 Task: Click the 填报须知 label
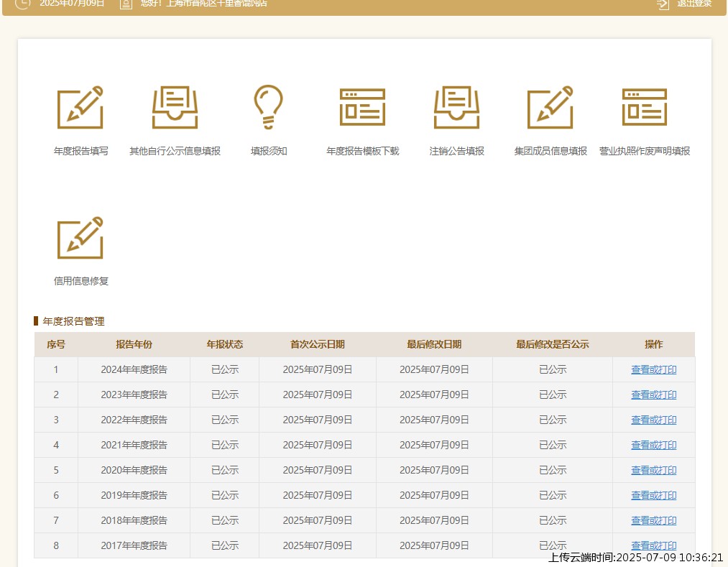click(x=269, y=151)
